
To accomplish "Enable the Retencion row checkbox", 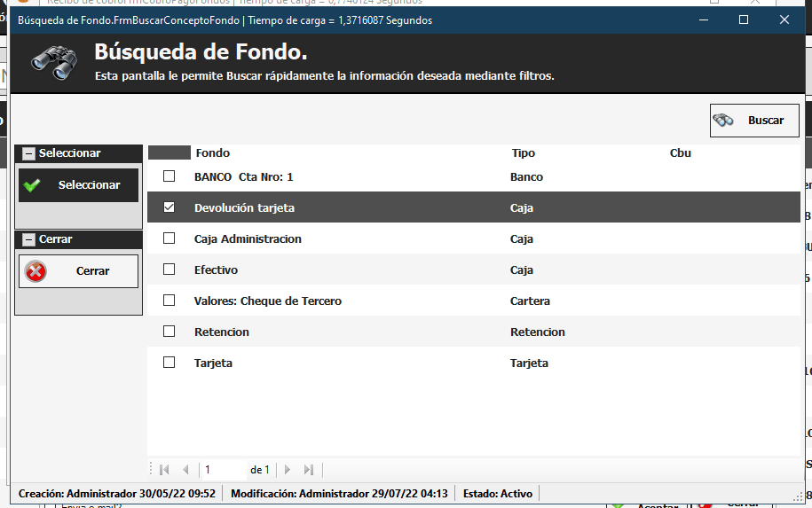I will pyautogui.click(x=169, y=332).
